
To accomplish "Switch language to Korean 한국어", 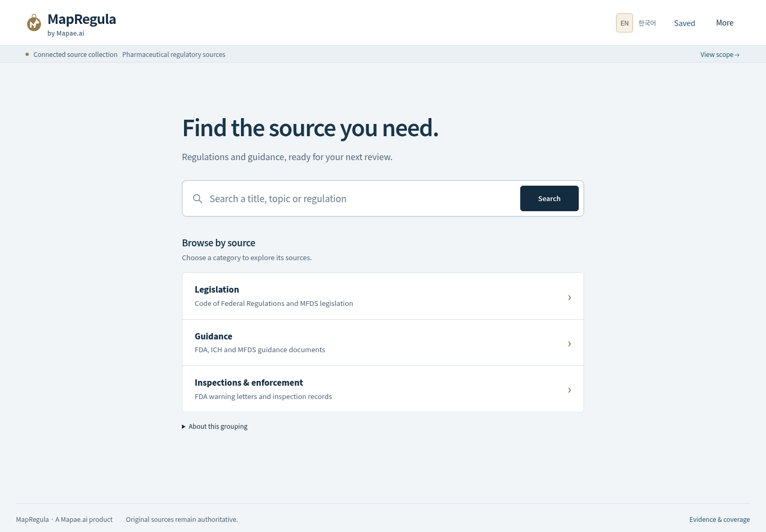I will coord(647,23).
